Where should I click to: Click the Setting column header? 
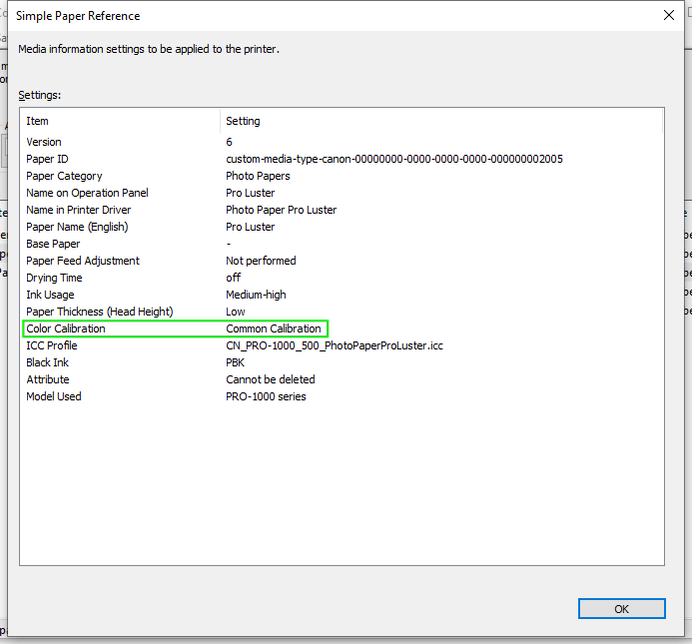tap(441, 121)
